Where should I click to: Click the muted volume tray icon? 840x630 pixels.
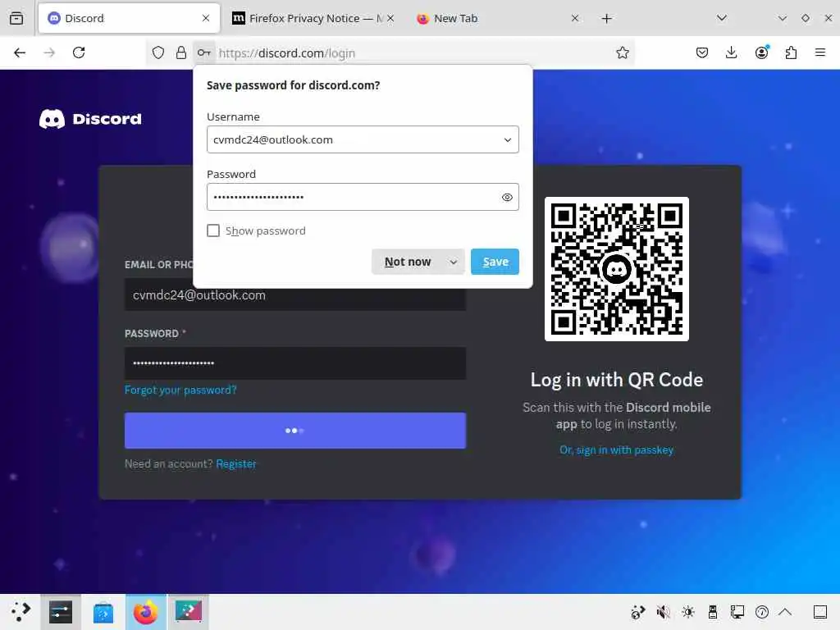pyautogui.click(x=663, y=612)
